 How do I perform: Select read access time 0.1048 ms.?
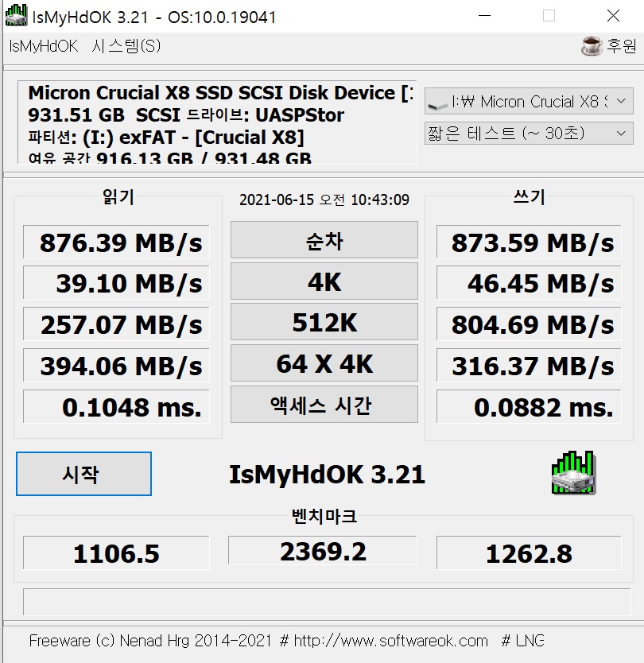tap(116, 407)
